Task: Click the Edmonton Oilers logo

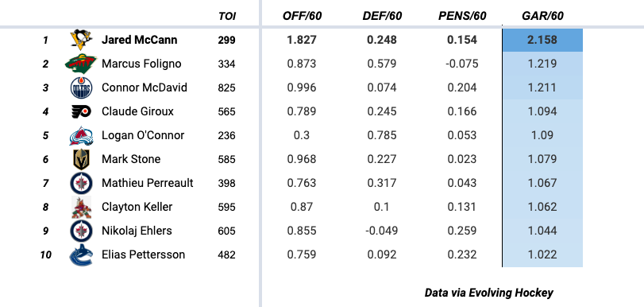Action: pyautogui.click(x=81, y=87)
